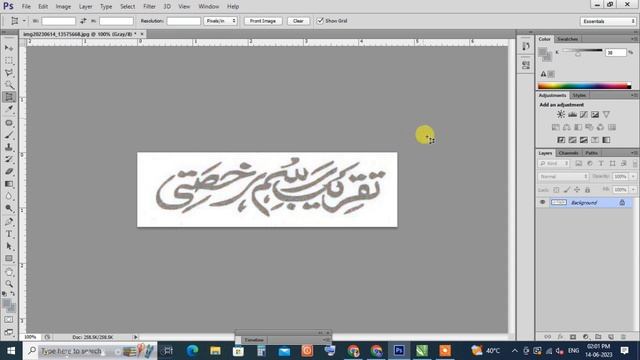The height and width of the screenshot is (360, 640).
Task: Click the Clear button
Action: [x=298, y=21]
